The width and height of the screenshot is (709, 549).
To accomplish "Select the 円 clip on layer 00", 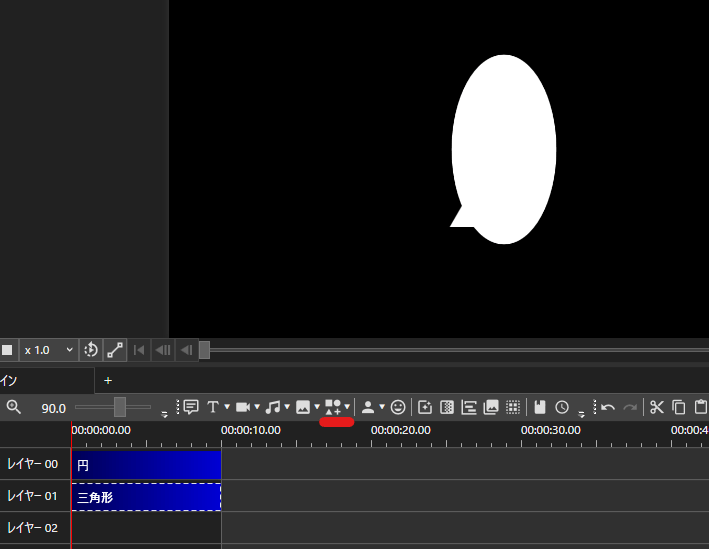I will [146, 465].
